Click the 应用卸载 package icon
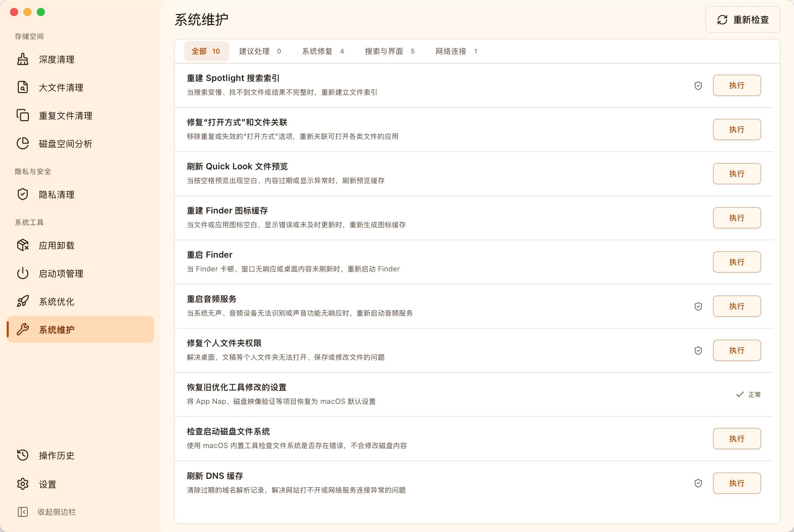794x532 pixels. pyautogui.click(x=23, y=245)
